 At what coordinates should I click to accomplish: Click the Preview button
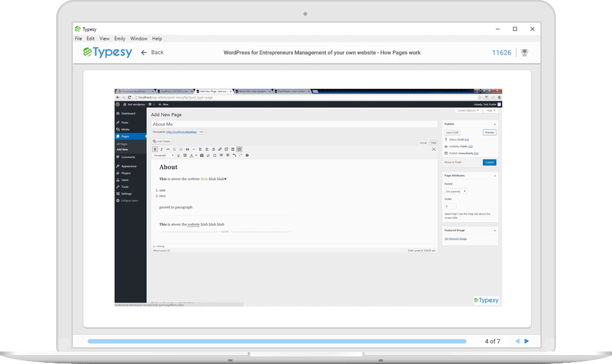tap(490, 132)
